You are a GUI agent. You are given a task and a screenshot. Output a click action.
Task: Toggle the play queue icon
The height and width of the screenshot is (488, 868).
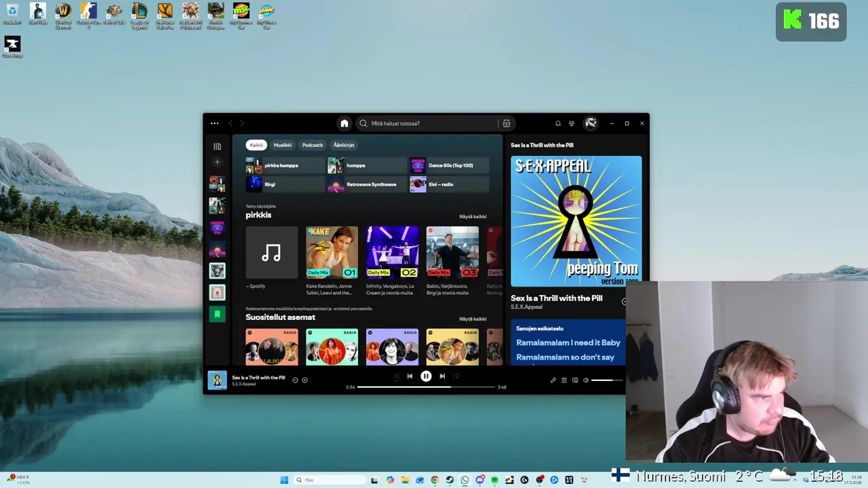coord(564,380)
